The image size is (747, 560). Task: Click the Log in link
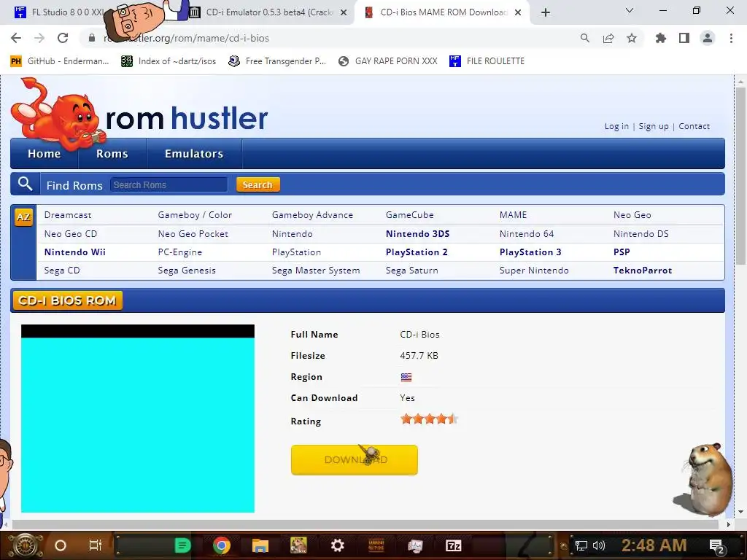(x=616, y=126)
